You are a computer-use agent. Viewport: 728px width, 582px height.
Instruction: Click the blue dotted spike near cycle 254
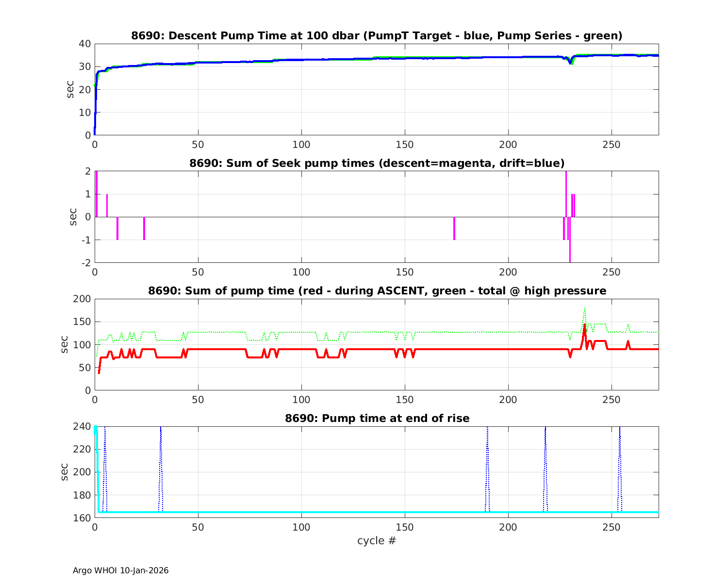point(619,466)
